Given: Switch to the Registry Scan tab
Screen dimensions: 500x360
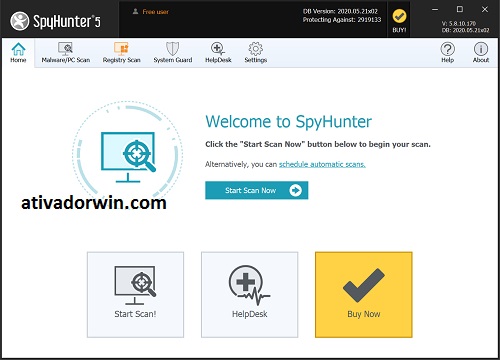Looking at the screenshot, I should pyautogui.click(x=121, y=53).
